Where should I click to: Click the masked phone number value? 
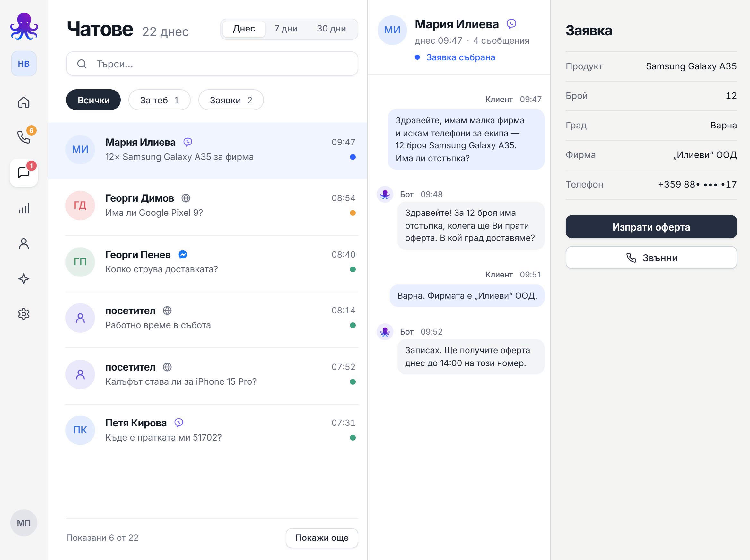(697, 184)
